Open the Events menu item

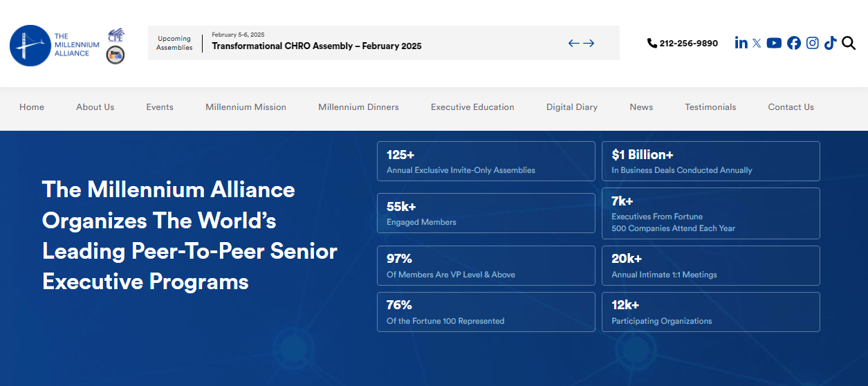pyautogui.click(x=160, y=107)
